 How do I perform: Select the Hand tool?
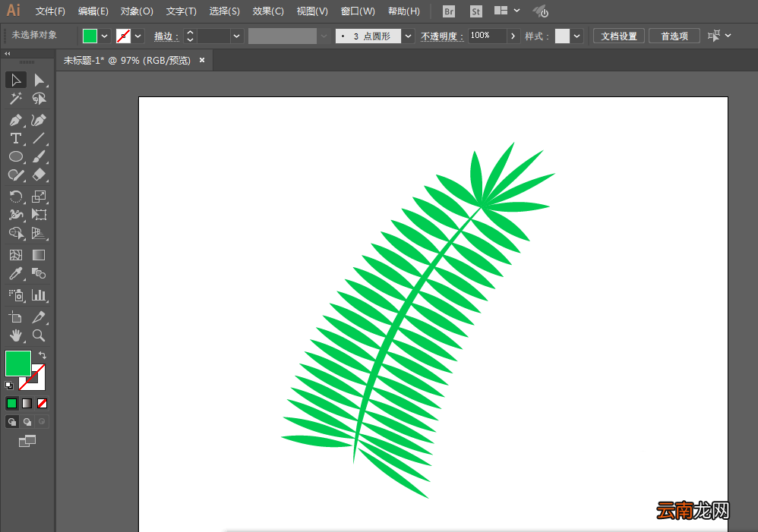[16, 335]
